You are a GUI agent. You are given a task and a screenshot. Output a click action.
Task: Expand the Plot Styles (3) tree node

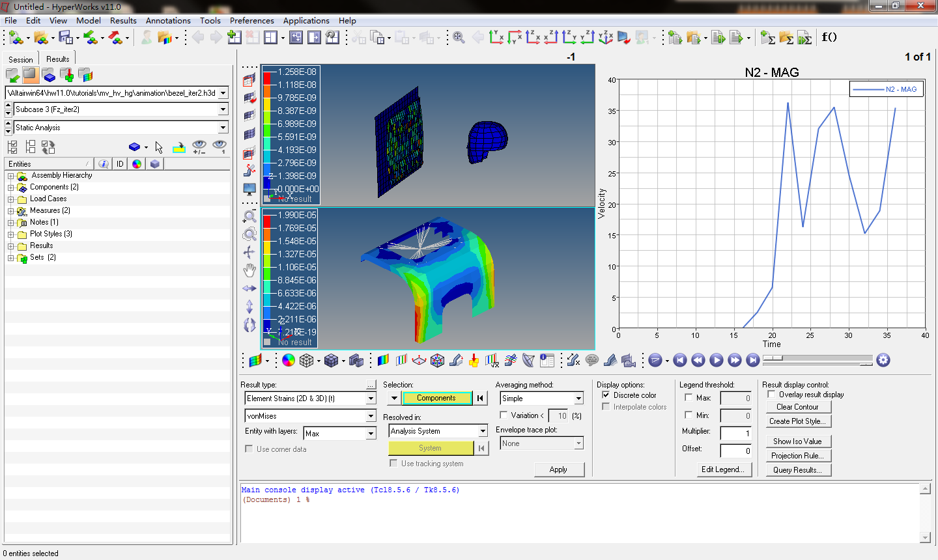click(x=10, y=234)
